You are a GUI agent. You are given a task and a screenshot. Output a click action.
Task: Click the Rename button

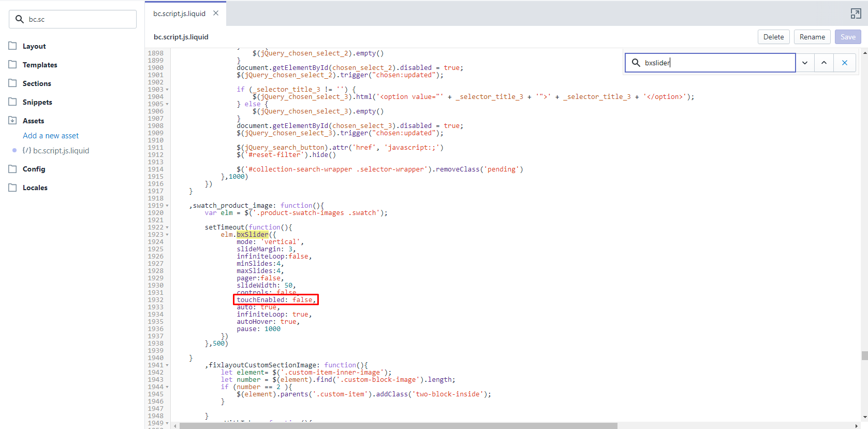tap(812, 37)
